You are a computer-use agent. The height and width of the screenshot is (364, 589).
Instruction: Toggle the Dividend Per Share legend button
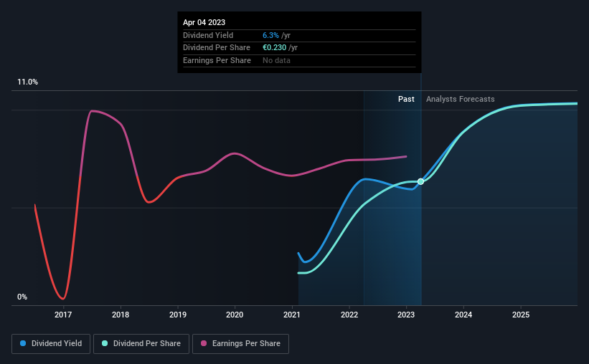point(141,344)
